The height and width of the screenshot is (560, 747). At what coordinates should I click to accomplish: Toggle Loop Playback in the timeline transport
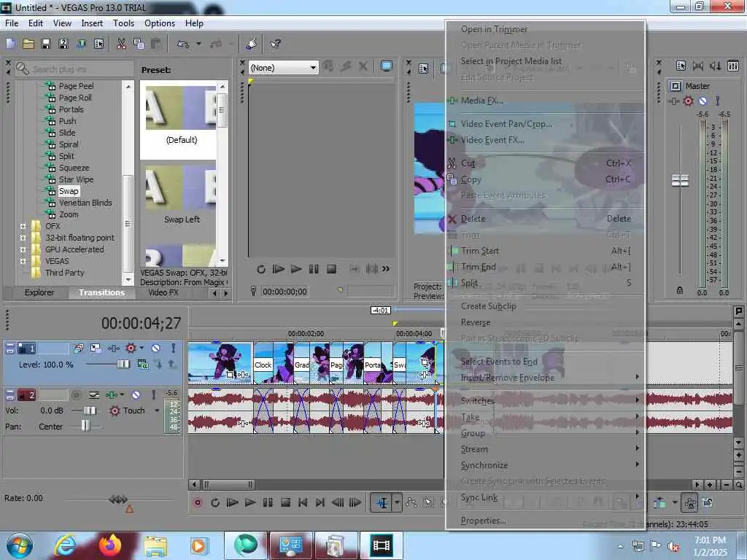(x=215, y=502)
